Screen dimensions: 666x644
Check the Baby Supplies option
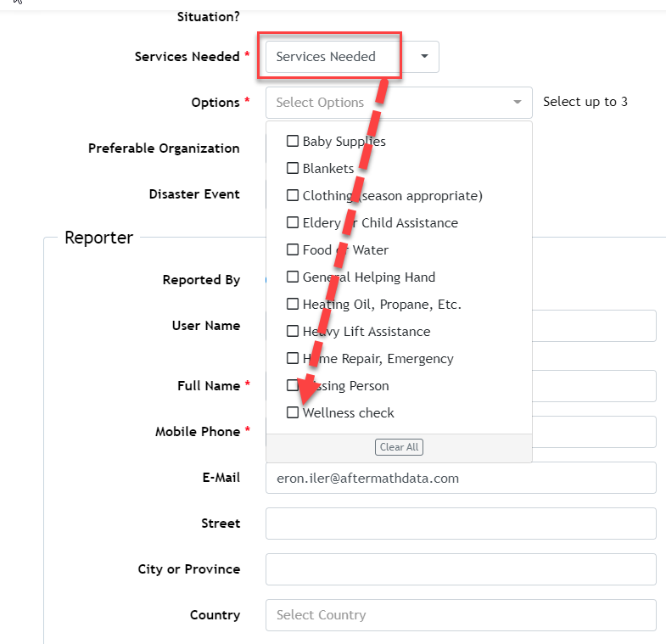coord(293,141)
